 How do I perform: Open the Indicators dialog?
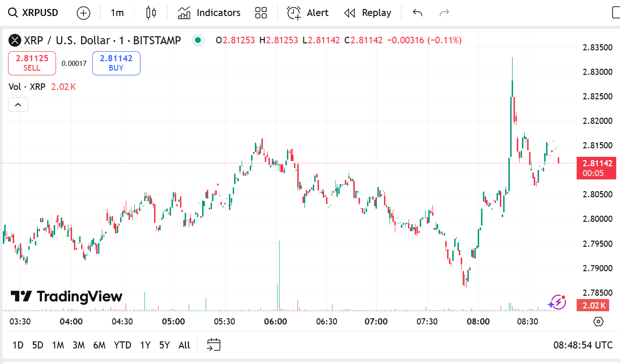209,13
